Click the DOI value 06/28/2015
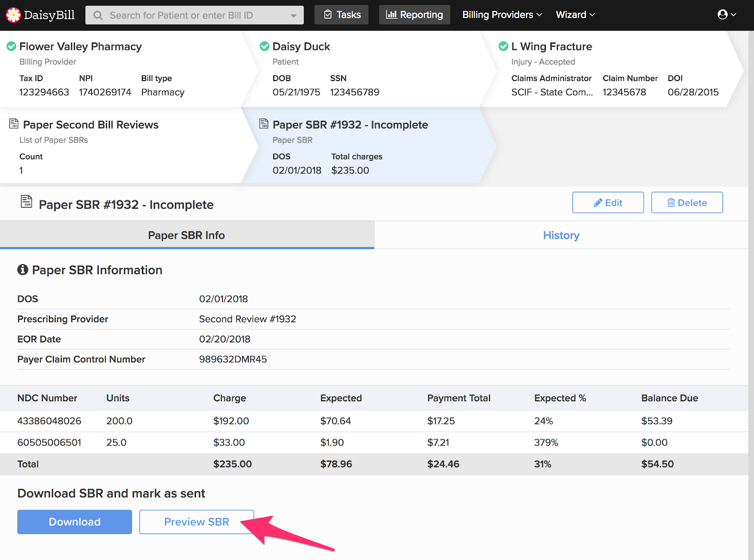This screenshot has width=754, height=560. pyautogui.click(x=693, y=92)
